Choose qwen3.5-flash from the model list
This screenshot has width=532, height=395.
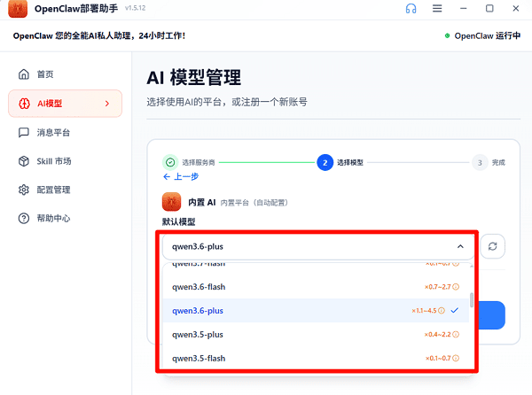point(316,358)
